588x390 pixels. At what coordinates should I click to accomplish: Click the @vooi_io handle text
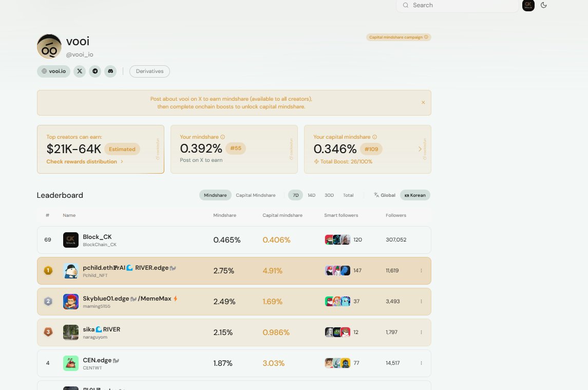tap(80, 54)
